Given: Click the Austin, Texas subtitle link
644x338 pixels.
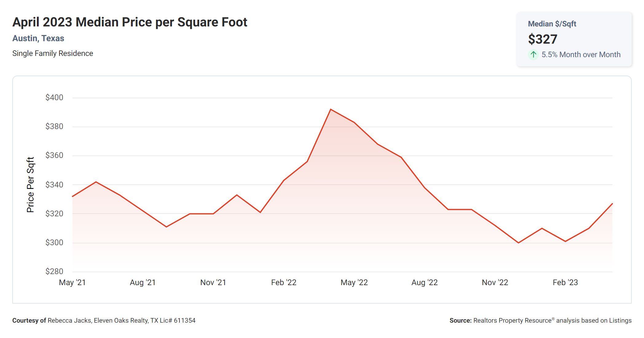Looking at the screenshot, I should pyautogui.click(x=38, y=38).
